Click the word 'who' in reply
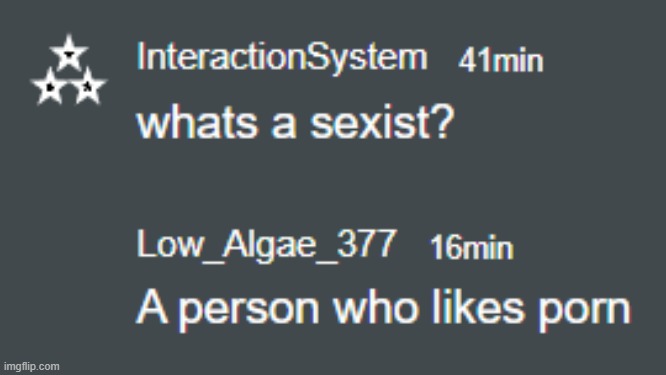Image resolution: width=666 pixels, height=375 pixels. tap(375, 307)
